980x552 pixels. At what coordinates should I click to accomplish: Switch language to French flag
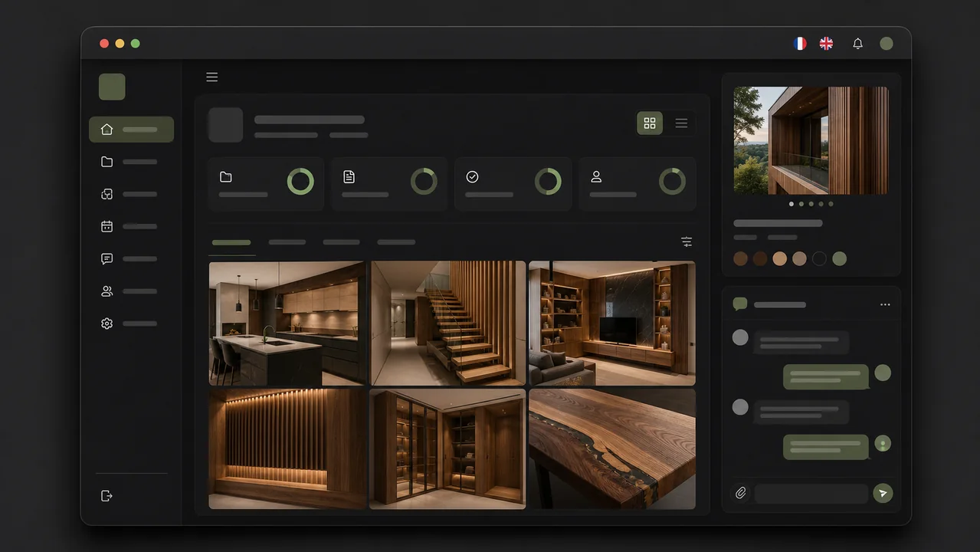pyautogui.click(x=800, y=44)
